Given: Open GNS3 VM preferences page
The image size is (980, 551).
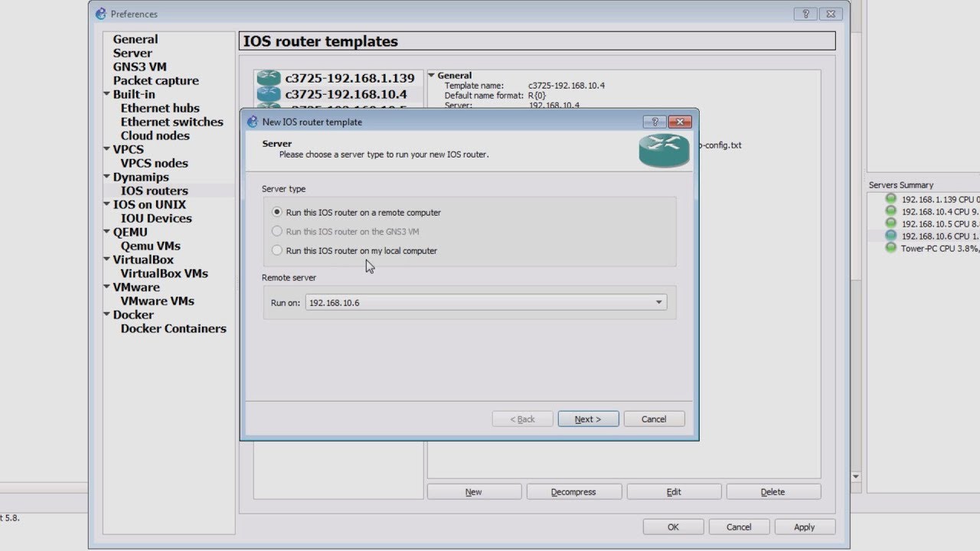Looking at the screenshot, I should tap(139, 67).
